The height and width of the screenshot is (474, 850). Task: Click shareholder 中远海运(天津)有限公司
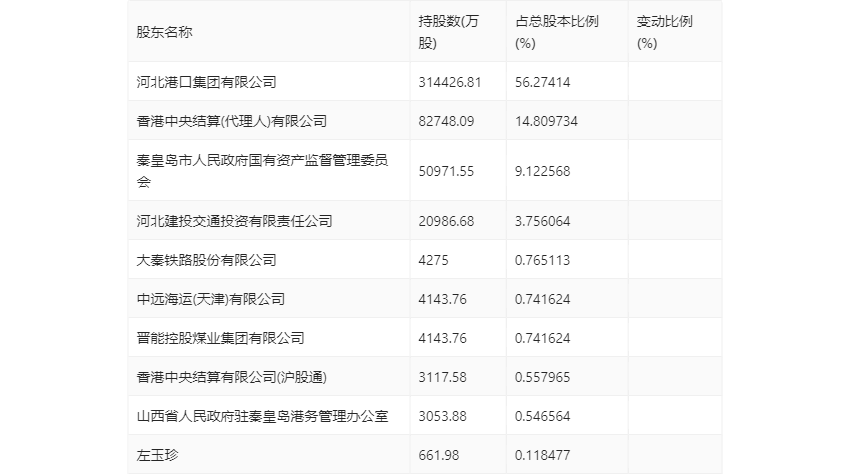210,299
